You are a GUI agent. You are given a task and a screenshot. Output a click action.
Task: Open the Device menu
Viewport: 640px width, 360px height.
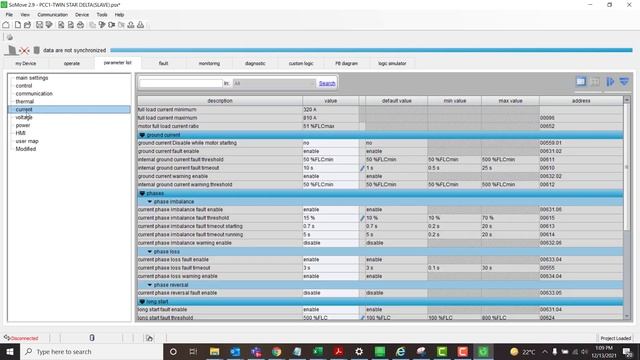(x=82, y=15)
